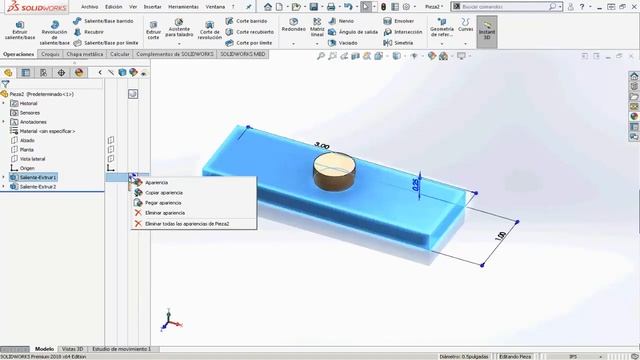Expand the Historial tree node

coord(4,103)
